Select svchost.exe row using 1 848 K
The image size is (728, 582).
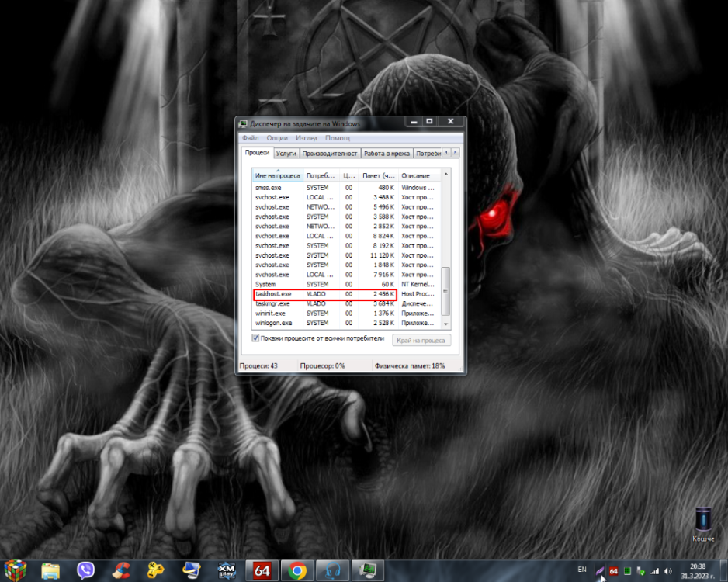[x=346, y=265]
